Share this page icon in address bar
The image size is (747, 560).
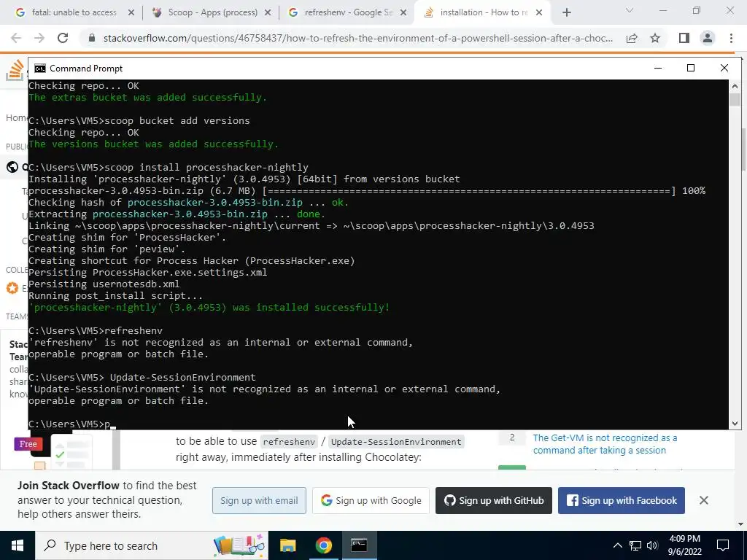tap(632, 38)
